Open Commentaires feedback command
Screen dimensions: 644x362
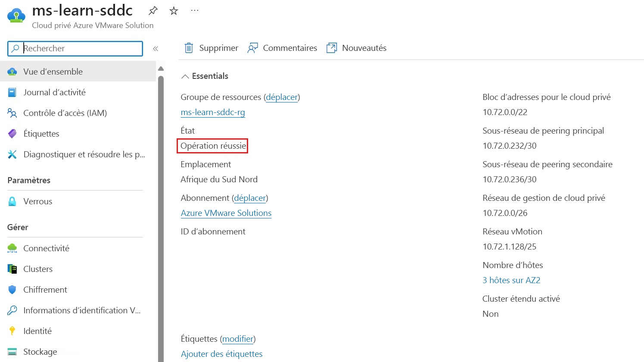tap(282, 48)
